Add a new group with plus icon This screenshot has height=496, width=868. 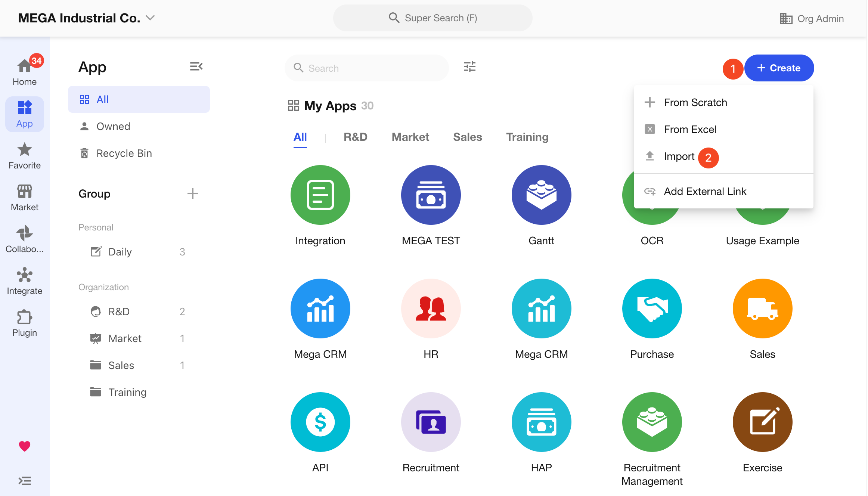click(192, 193)
